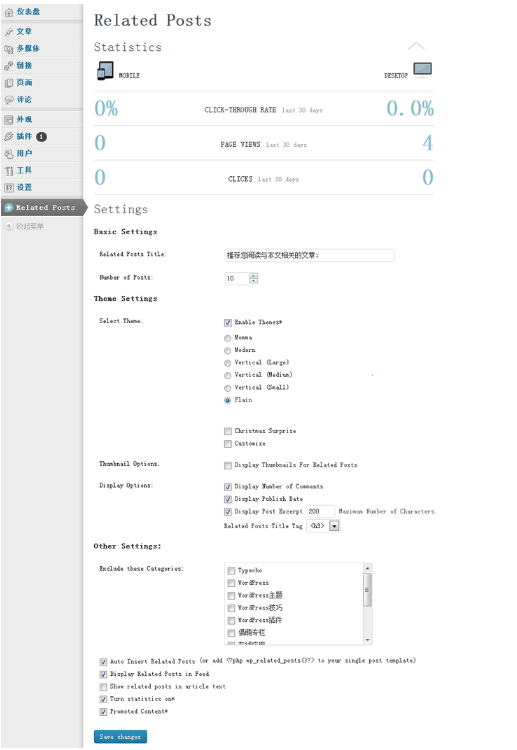517x750 pixels.
Task: Click the tools (工具) icon in sidebar
Action: pos(9,171)
